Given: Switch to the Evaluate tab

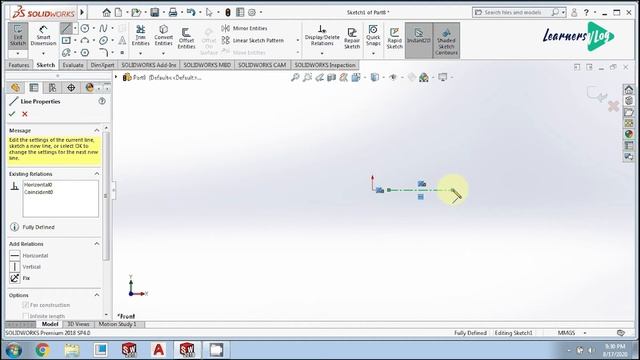Looking at the screenshot, I should tap(73, 65).
